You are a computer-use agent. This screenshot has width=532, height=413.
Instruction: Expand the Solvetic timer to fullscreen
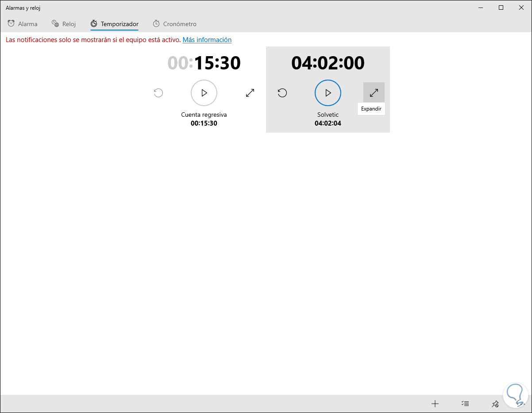374,92
